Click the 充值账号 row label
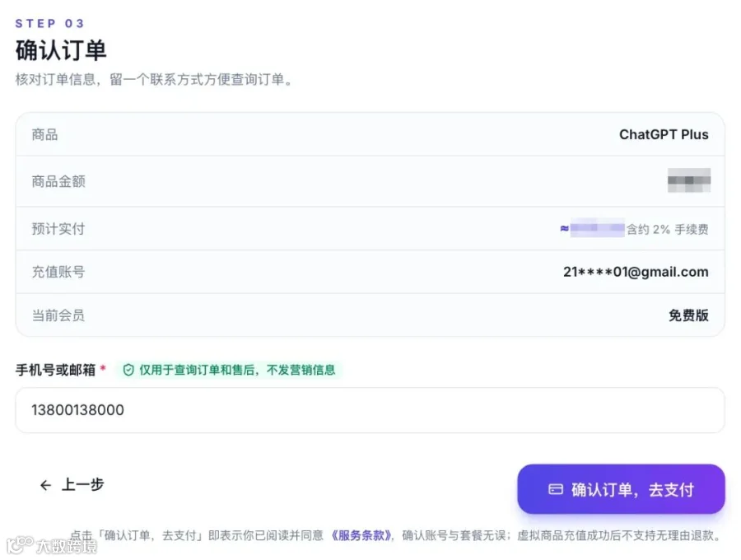The height and width of the screenshot is (560, 741). tap(58, 273)
